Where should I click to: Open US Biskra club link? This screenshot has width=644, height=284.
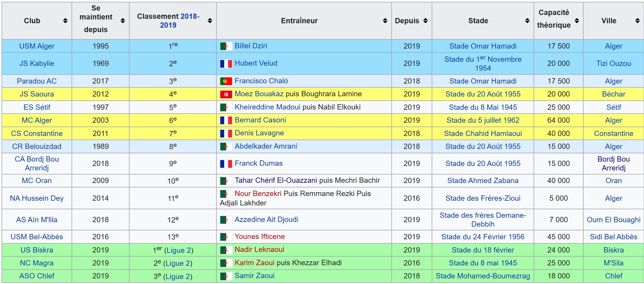tap(37, 250)
